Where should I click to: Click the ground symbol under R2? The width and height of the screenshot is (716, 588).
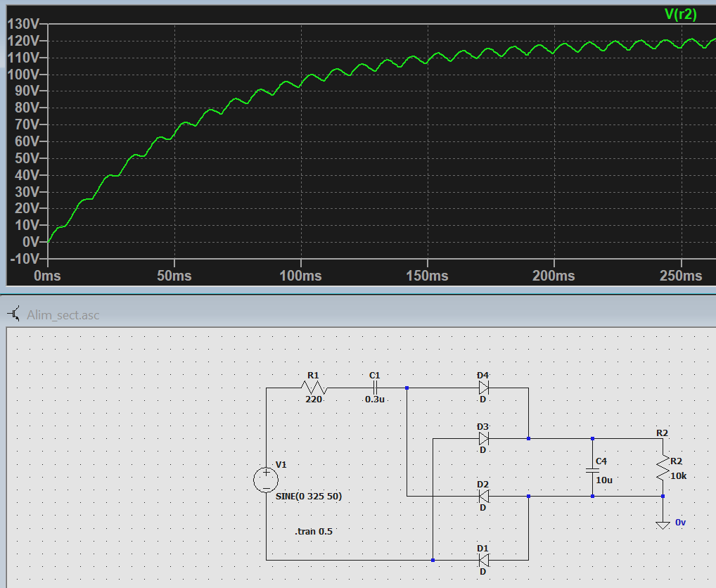pyautogui.click(x=663, y=526)
